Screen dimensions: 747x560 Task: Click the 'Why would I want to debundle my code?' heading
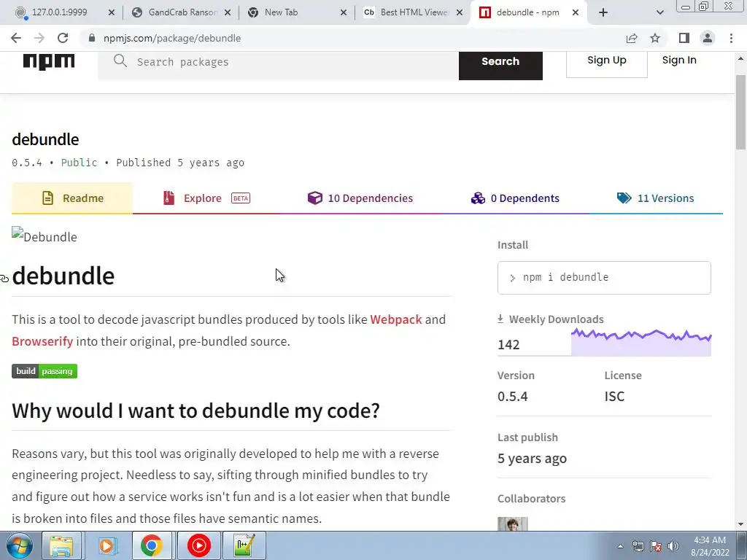tap(196, 411)
